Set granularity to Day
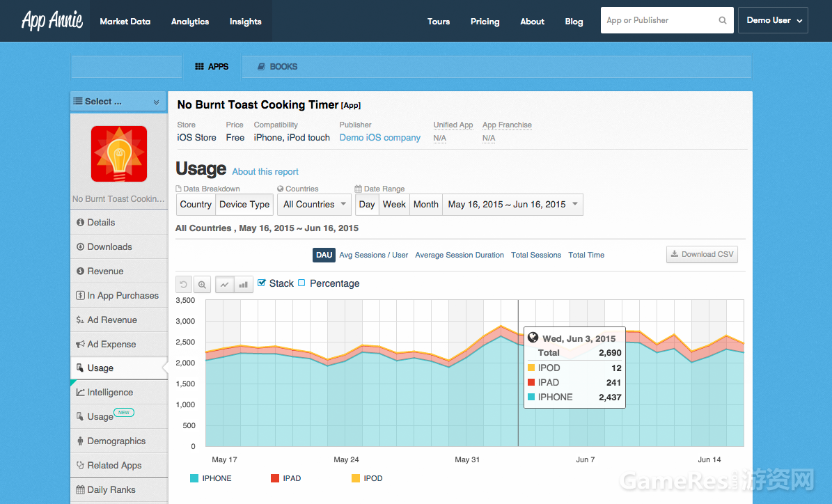The image size is (832, 504). 367,204
